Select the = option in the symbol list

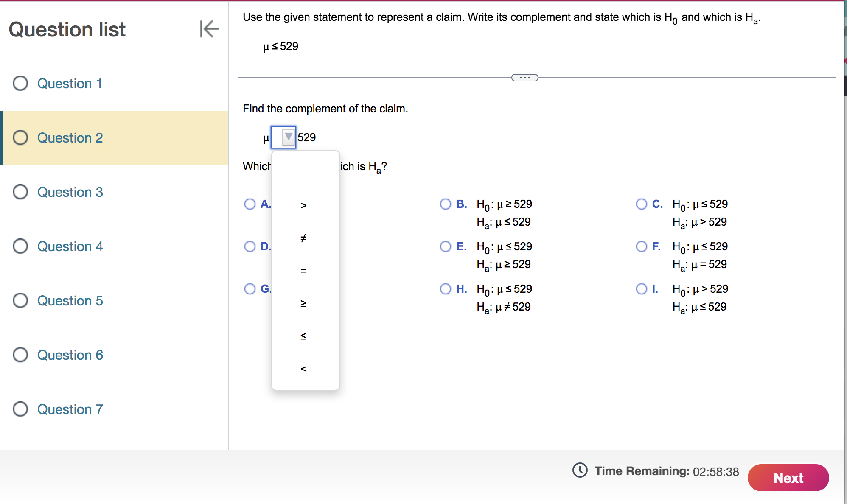tap(303, 270)
